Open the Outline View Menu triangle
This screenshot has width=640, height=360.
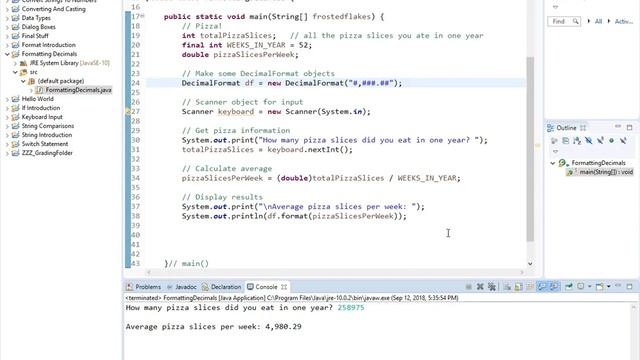tap(555, 152)
